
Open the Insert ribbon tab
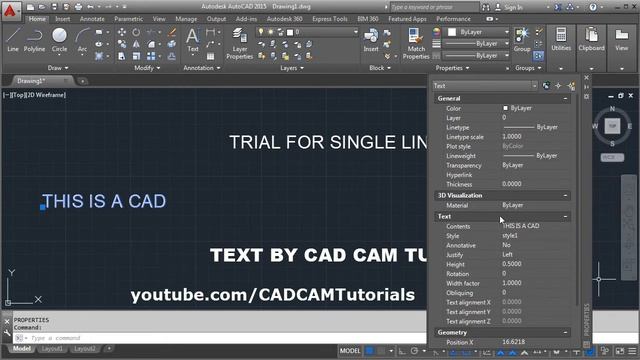(x=62, y=19)
